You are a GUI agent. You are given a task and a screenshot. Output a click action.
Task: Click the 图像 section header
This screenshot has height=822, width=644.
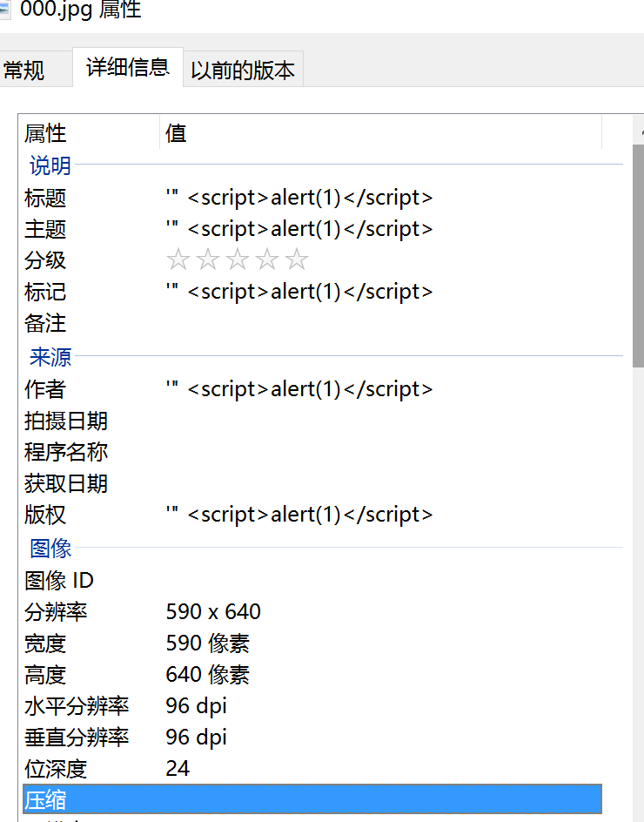[50, 549]
